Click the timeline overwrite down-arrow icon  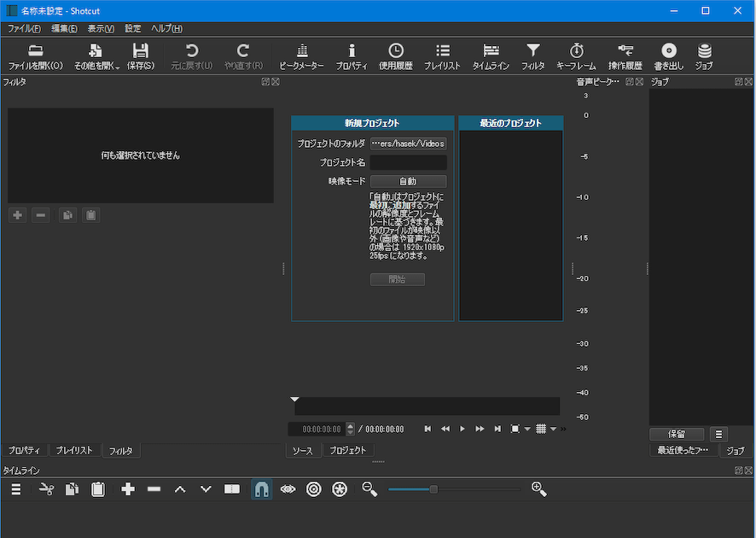pos(206,489)
